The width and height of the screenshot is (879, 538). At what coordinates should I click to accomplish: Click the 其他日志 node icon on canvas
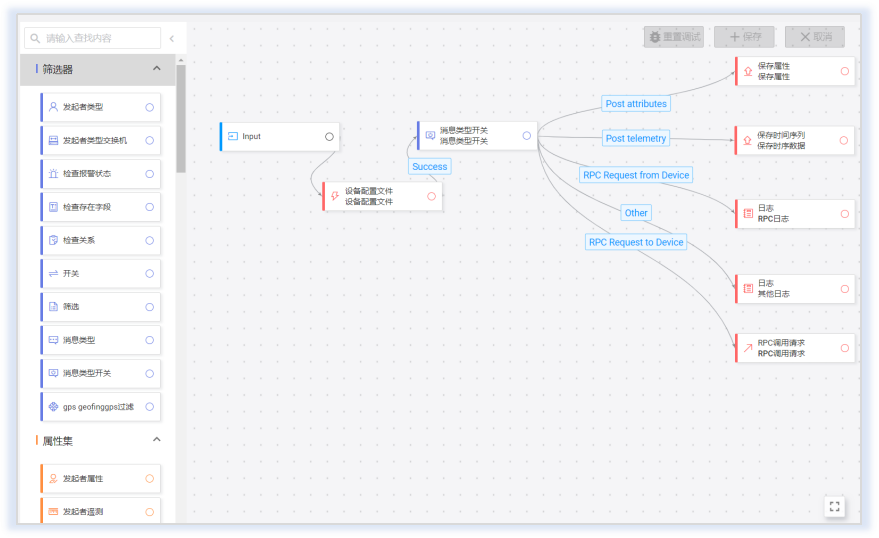pyautogui.click(x=748, y=289)
